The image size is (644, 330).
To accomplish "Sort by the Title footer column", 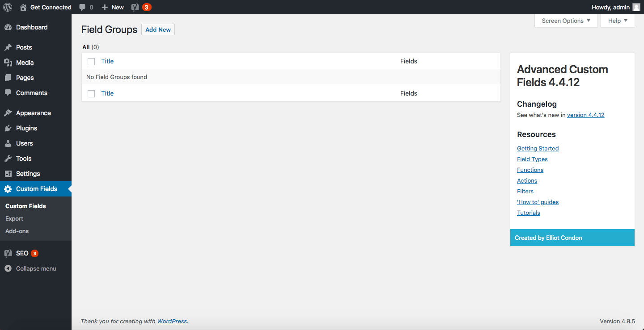I will [107, 93].
